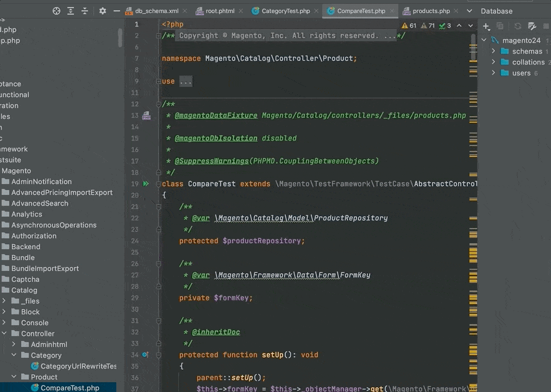Click the Expand All toolbar icon
The width and height of the screenshot is (551, 392).
[x=71, y=11]
